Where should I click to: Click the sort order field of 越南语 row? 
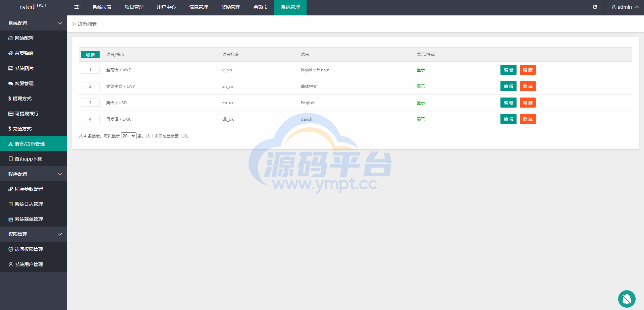tap(90, 70)
